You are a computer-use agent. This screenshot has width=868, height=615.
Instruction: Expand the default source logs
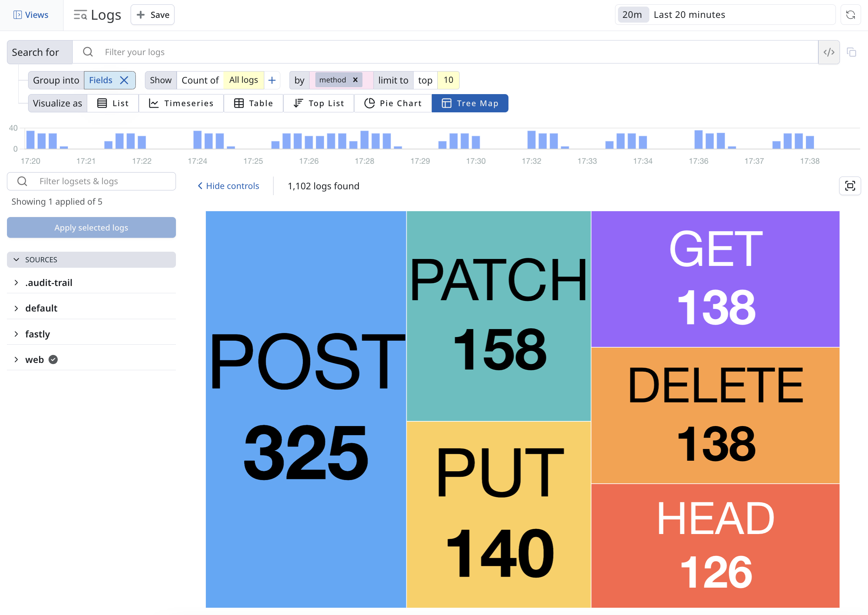tap(16, 307)
